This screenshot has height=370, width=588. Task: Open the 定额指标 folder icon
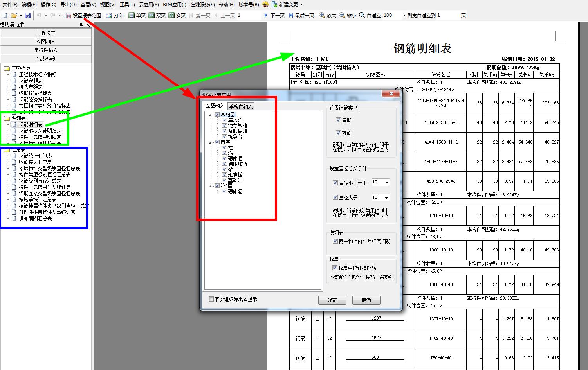pyautogui.click(x=7, y=68)
